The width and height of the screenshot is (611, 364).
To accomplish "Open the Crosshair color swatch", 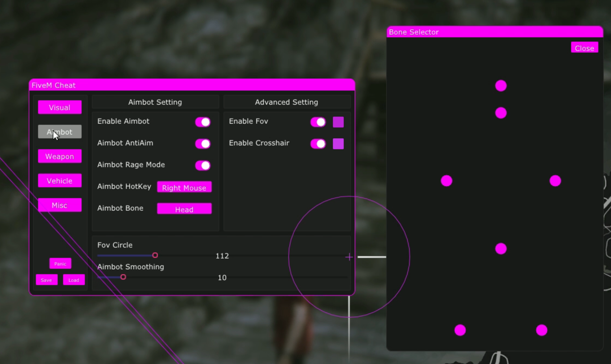I will [338, 144].
